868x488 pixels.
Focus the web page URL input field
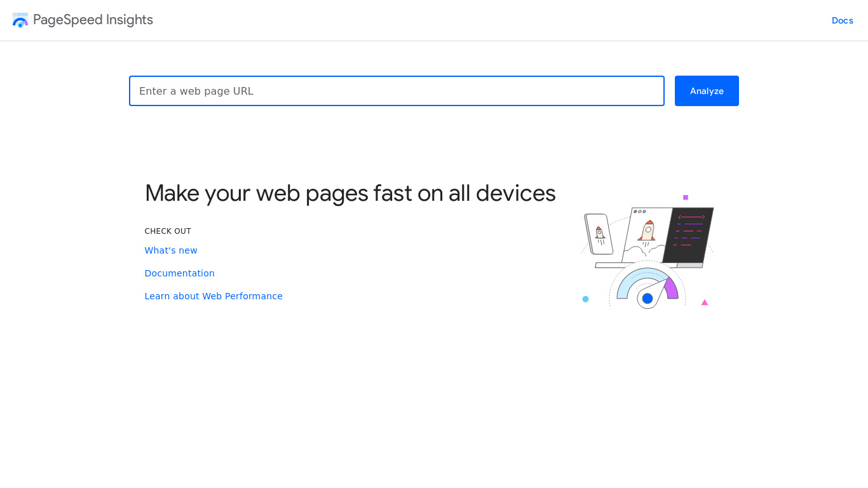397,91
